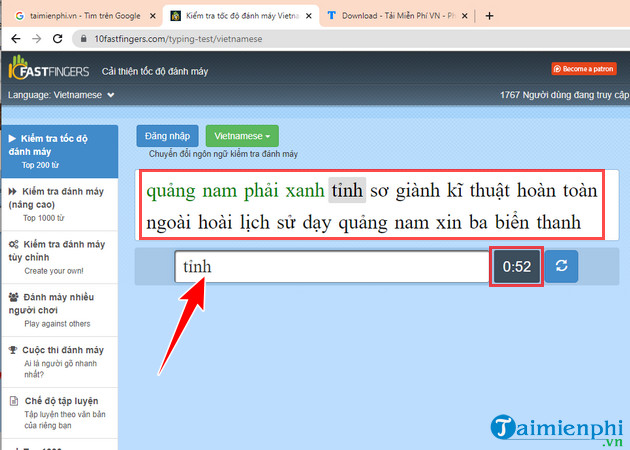Screen dimensions: 630x450
Task: Click the Cải thiện tốc độ đánh máy tagline
Action: (155, 72)
